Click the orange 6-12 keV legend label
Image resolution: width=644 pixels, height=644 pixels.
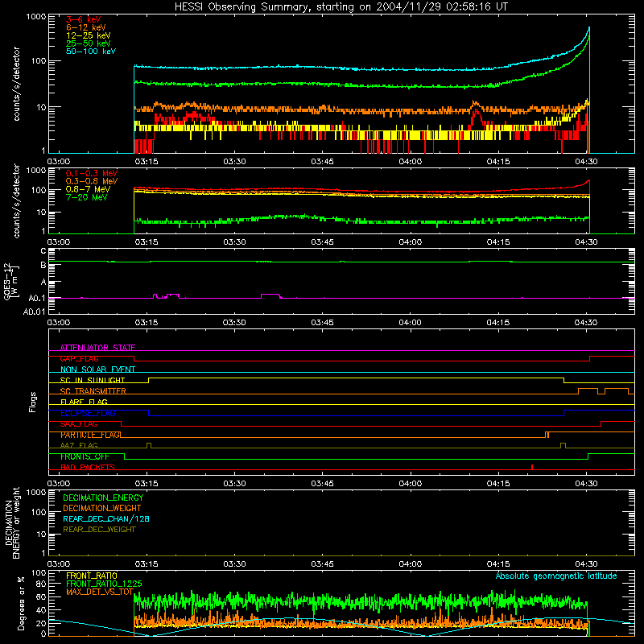click(x=86, y=27)
